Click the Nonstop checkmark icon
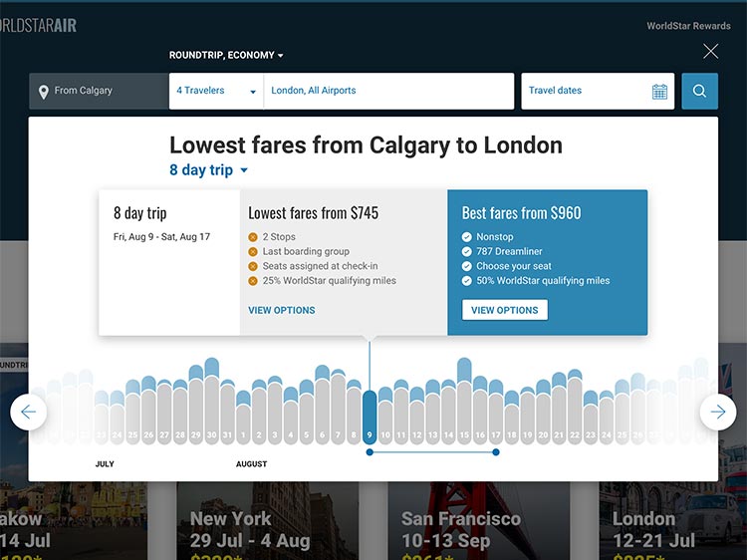This screenshot has height=560, width=747. click(467, 237)
